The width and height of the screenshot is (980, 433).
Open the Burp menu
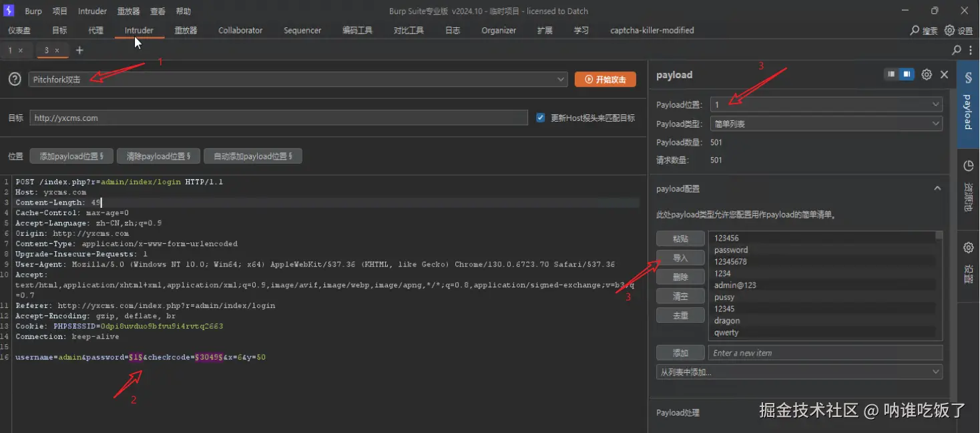pos(33,11)
